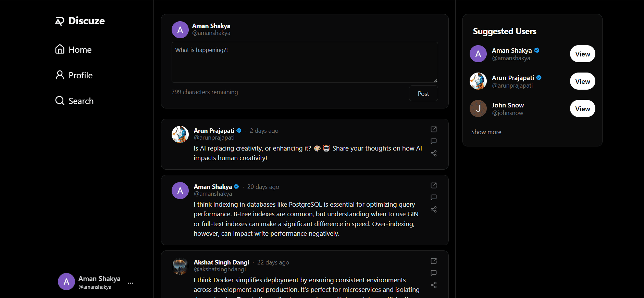Open comments on Aman Shakya's PostgreSQL post
The width and height of the screenshot is (644, 298).
434,197
